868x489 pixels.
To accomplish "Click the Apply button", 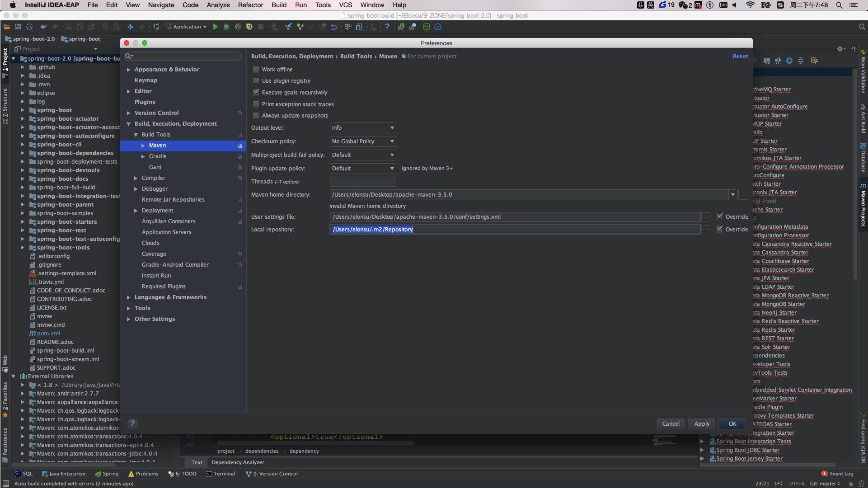I will pos(702,424).
